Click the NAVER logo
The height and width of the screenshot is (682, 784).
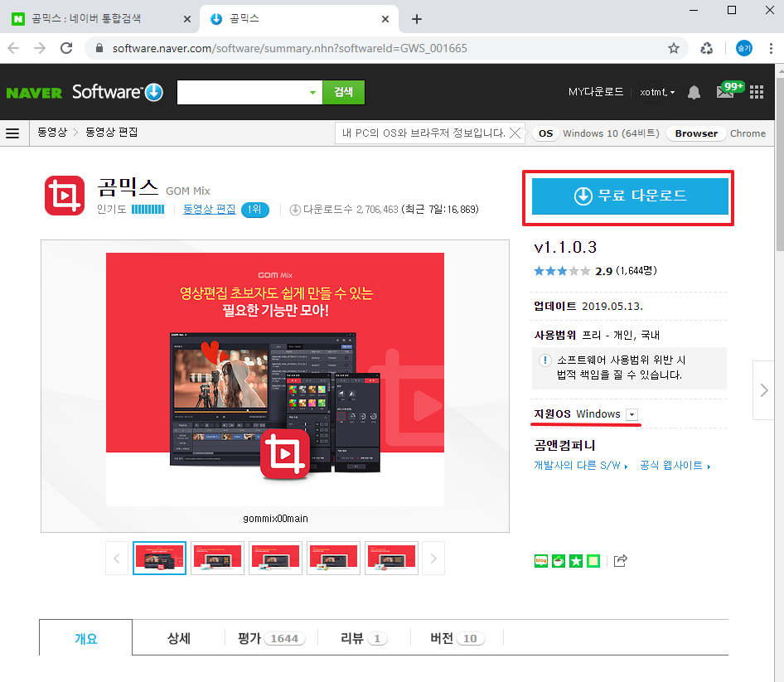(x=34, y=93)
